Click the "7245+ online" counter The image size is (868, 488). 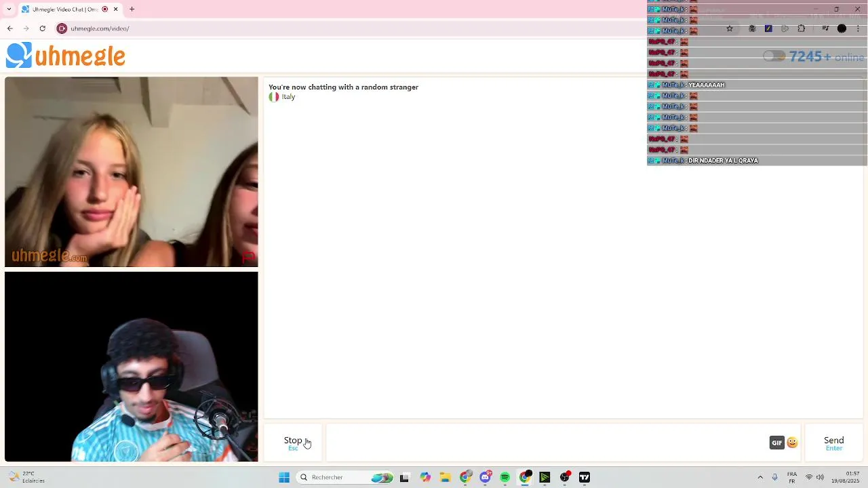(827, 57)
